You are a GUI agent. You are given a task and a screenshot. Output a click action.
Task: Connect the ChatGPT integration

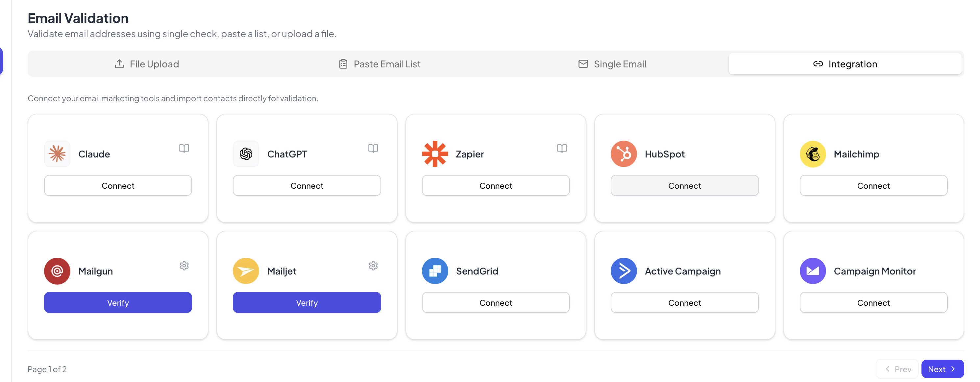[x=306, y=186]
